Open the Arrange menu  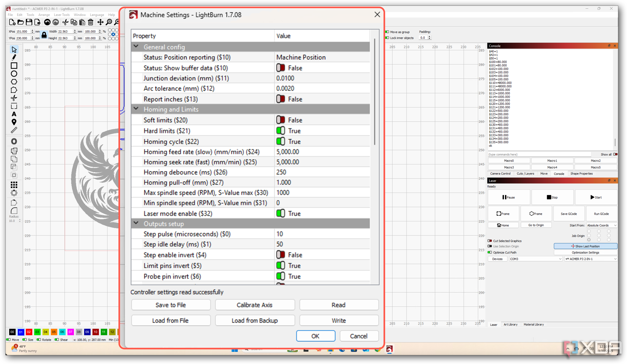[x=44, y=15]
